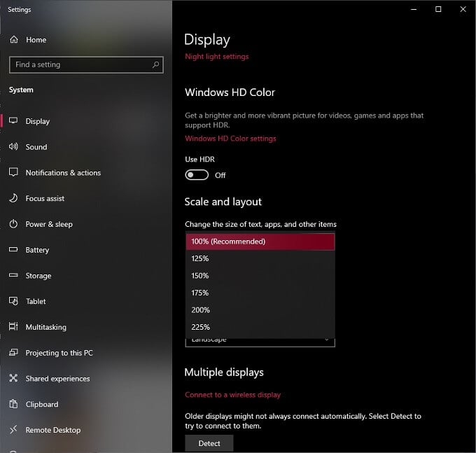
Task: Open the Storage settings page
Action: (x=38, y=276)
